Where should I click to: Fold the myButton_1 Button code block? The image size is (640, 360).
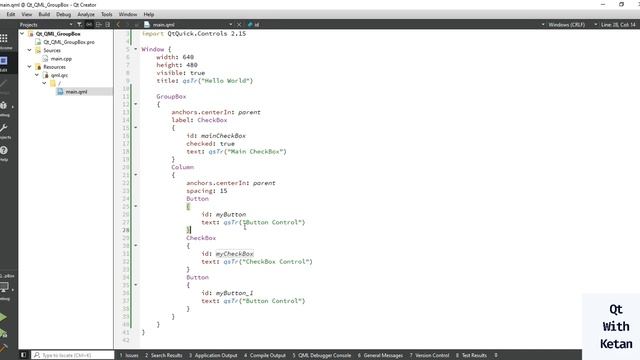[136, 285]
